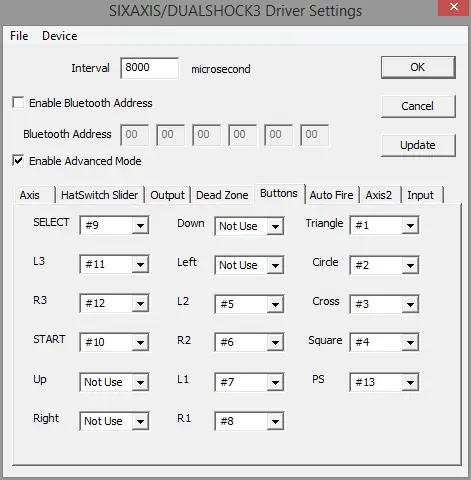The width and height of the screenshot is (471, 480).
Task: Click the Update button
Action: tap(418, 145)
